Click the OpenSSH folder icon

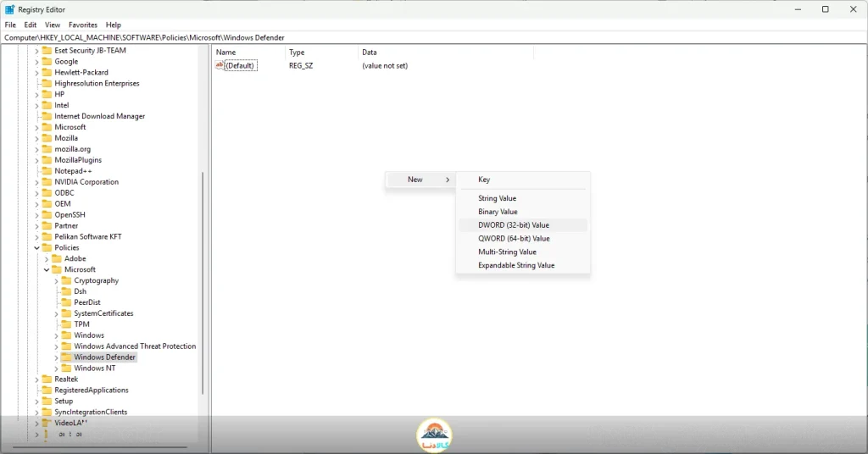point(47,214)
